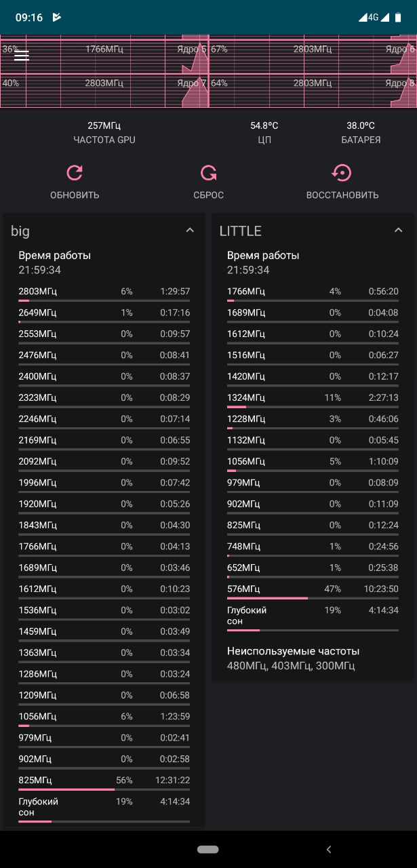Screen dimensions: 417x868
Task: Tap the Батарея temperature 38.0°C readout
Action: click(361, 132)
